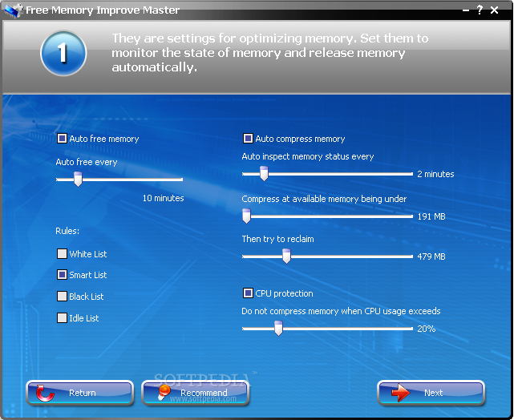The width and height of the screenshot is (514, 420).
Task: Click the "Auto free every" label
Action: [x=87, y=162]
